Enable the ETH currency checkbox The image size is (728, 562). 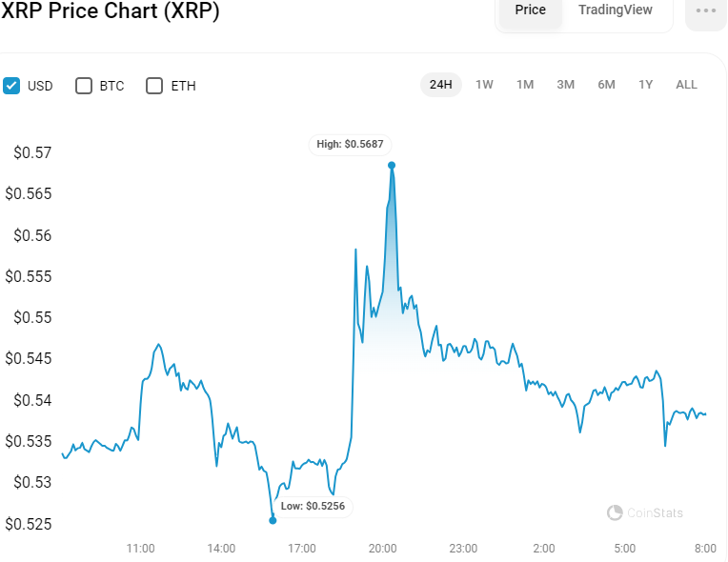[154, 86]
